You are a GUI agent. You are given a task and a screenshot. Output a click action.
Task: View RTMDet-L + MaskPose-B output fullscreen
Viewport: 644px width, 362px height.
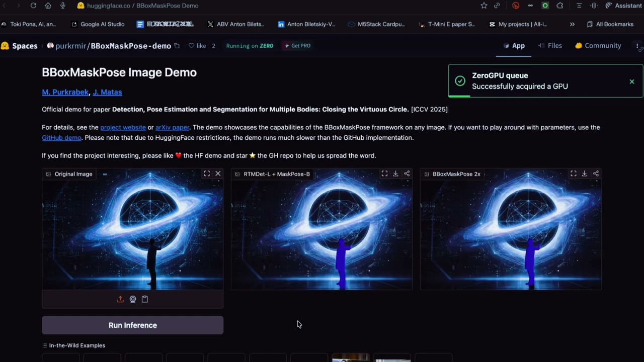(384, 173)
